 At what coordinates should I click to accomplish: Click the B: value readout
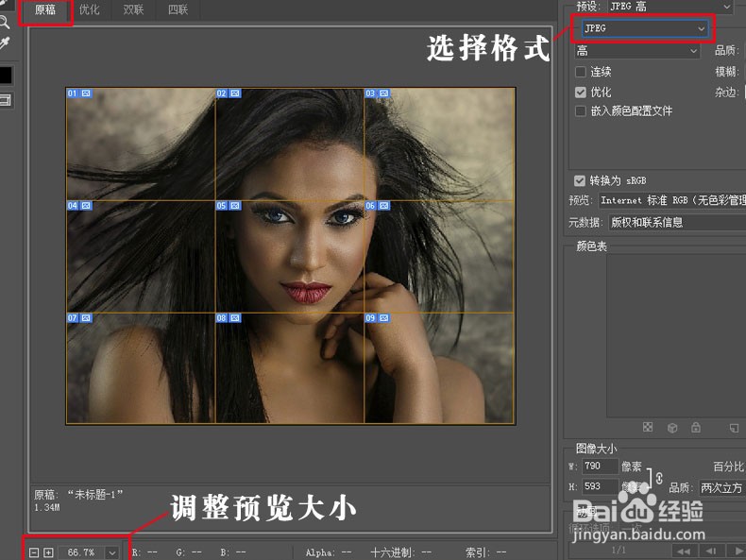(x=233, y=552)
